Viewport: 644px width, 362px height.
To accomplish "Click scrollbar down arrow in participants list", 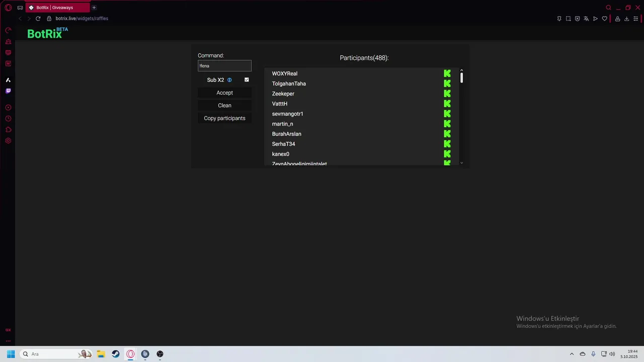I will click(461, 163).
